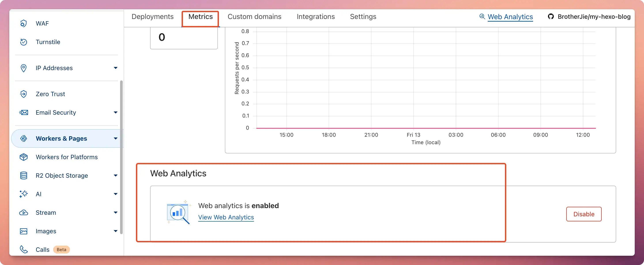
Task: Click the sidebar vertical scrollbar
Action: click(x=121, y=157)
